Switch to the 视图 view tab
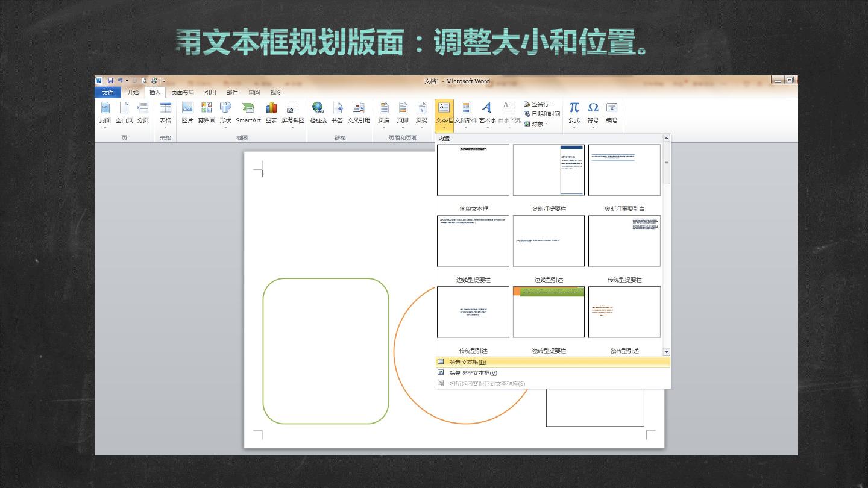The width and height of the screenshot is (868, 488). [x=276, y=92]
